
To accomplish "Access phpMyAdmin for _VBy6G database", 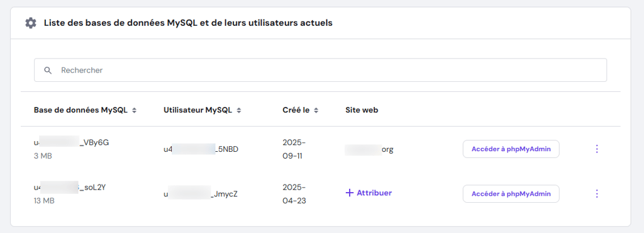I will click(x=511, y=149).
